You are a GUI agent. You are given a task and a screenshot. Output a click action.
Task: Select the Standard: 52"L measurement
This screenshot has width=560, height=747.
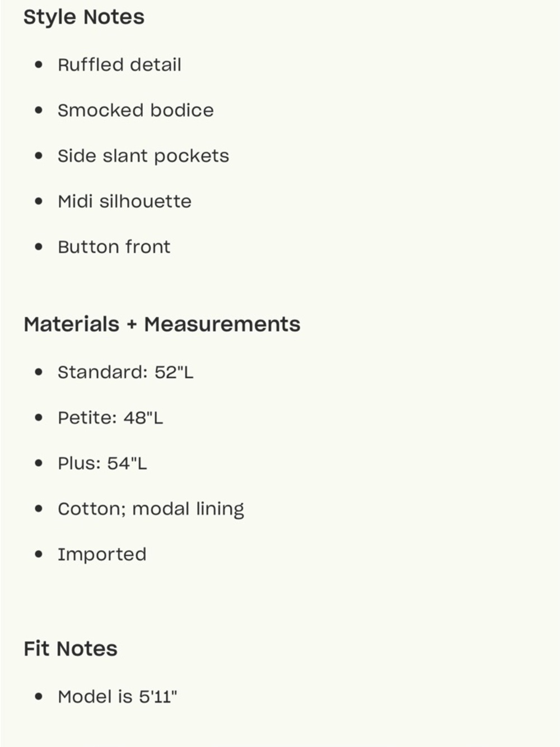[125, 372]
